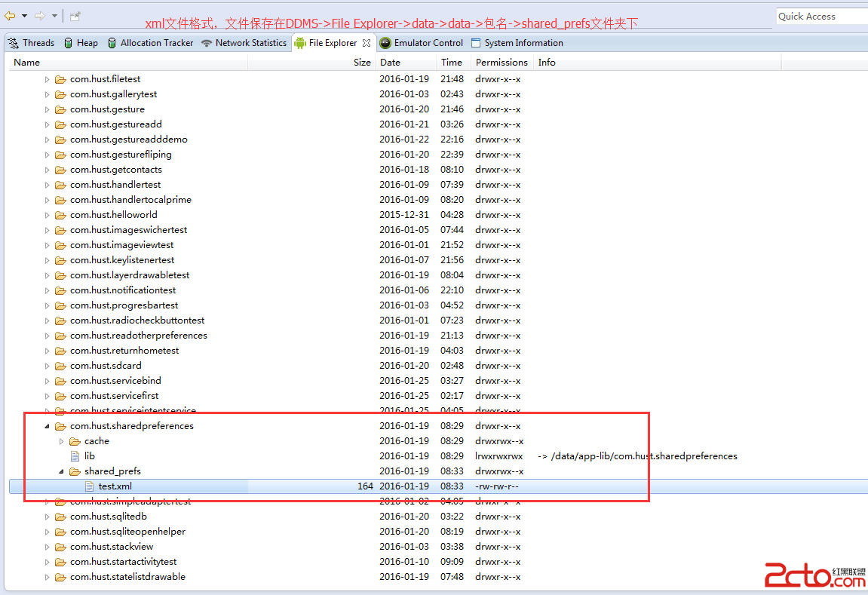The height and width of the screenshot is (595, 868).
Task: Click the com.hust.radiocheckbuttontest folder icon
Action: click(x=60, y=321)
